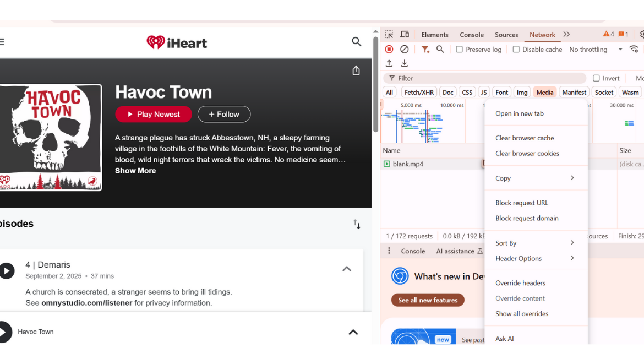Share the Havoc Town podcast

click(356, 70)
